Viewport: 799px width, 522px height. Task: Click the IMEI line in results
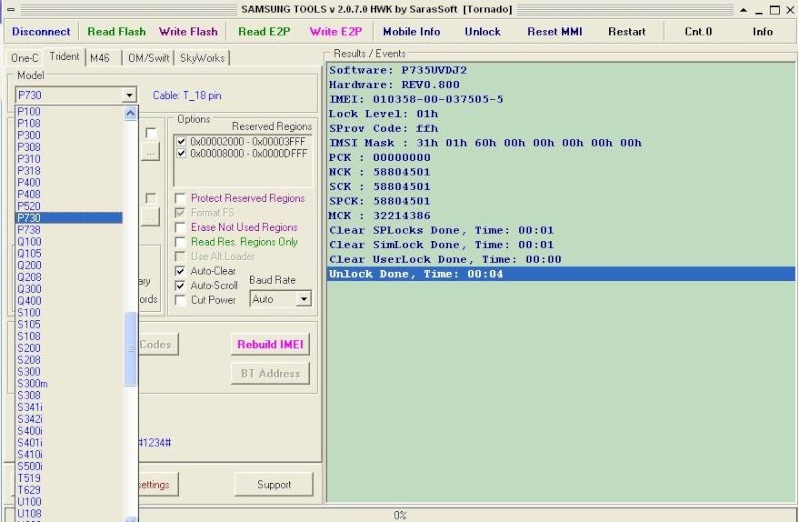click(561, 99)
